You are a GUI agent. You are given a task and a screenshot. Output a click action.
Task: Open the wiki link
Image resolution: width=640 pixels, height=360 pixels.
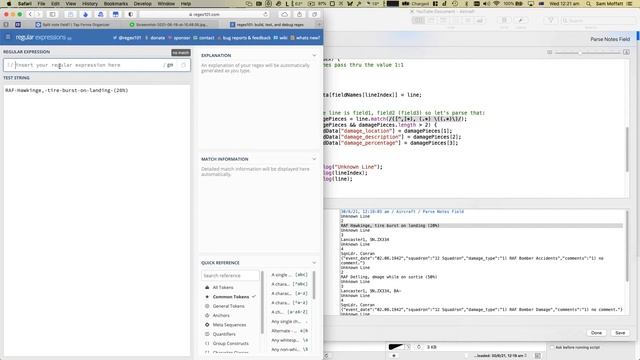click(280, 38)
